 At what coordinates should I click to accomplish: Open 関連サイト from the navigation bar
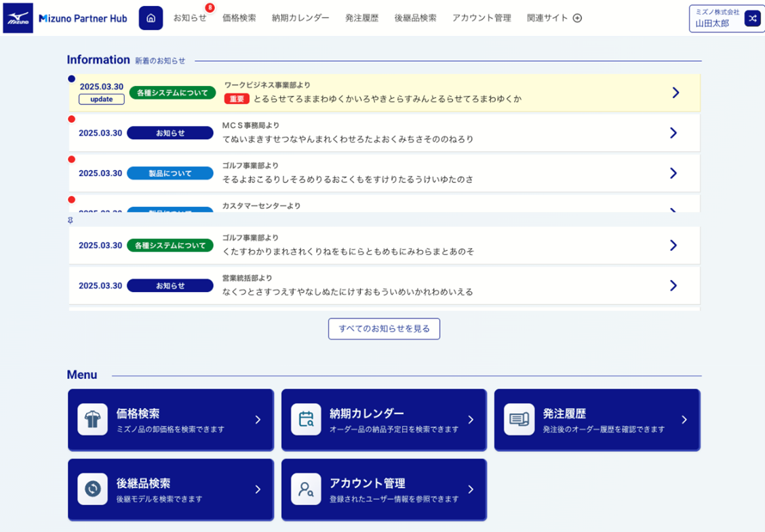tap(547, 18)
